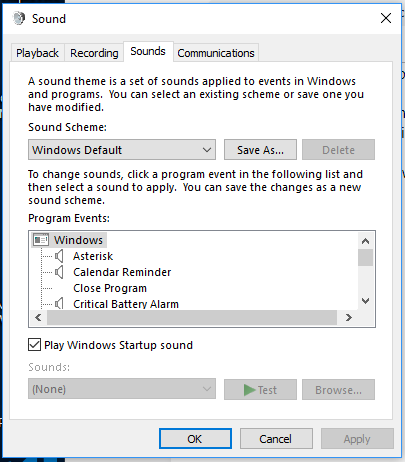This screenshot has width=405, height=462.
Task: Click the scroll right arrow in events list
Action: [349, 317]
